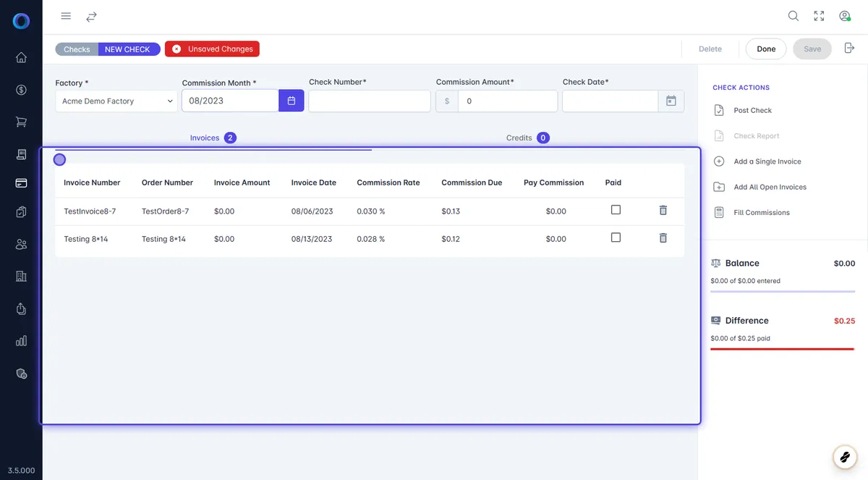
Task: Check Paid box for TestInvoice8-7
Action: 616,209
